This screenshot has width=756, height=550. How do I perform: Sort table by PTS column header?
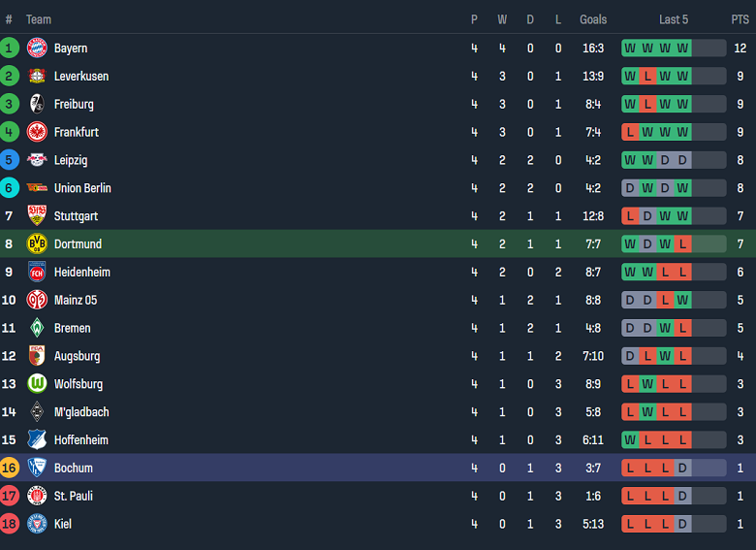click(x=740, y=19)
